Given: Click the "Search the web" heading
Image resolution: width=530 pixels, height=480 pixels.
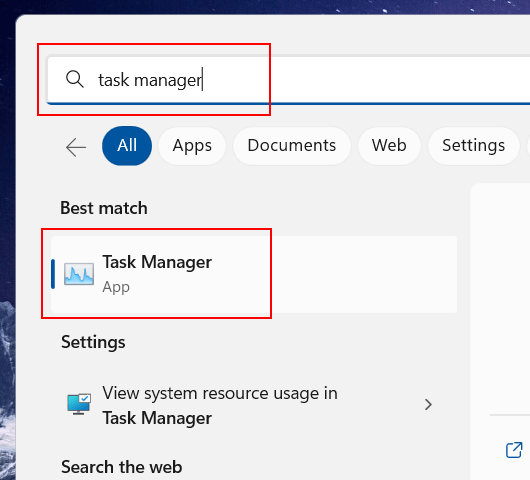Looking at the screenshot, I should [122, 467].
